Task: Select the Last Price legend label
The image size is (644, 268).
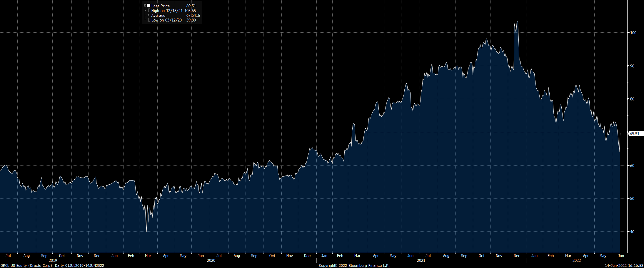Action: [x=160, y=6]
